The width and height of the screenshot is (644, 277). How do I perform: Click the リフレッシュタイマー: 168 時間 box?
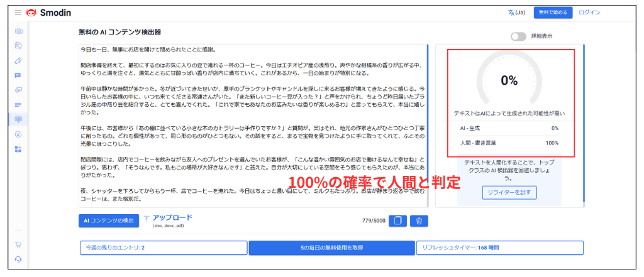pyautogui.click(x=500, y=248)
